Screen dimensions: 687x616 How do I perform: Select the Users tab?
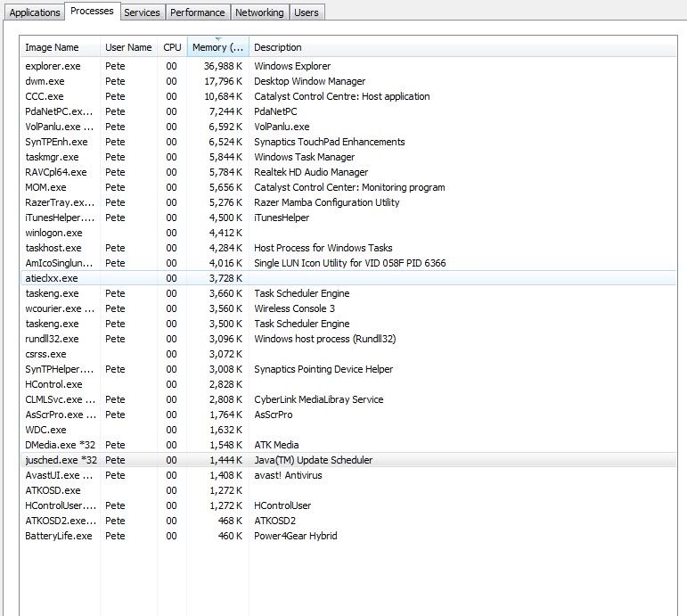pos(307,12)
